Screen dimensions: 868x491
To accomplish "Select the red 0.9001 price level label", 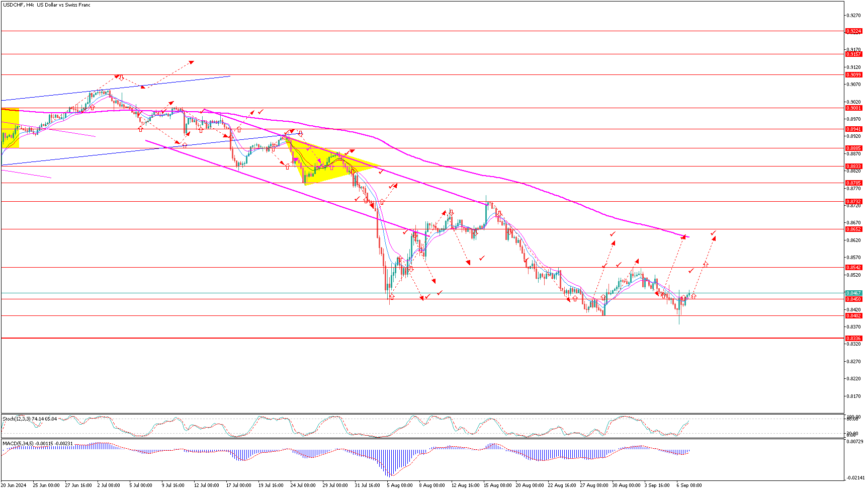I will click(x=853, y=108).
